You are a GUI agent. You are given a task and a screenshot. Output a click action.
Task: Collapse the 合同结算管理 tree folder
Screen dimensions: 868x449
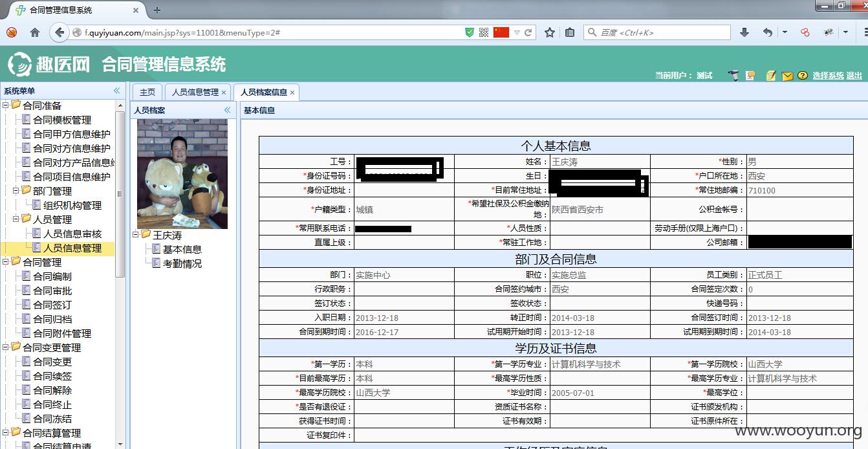(5, 432)
